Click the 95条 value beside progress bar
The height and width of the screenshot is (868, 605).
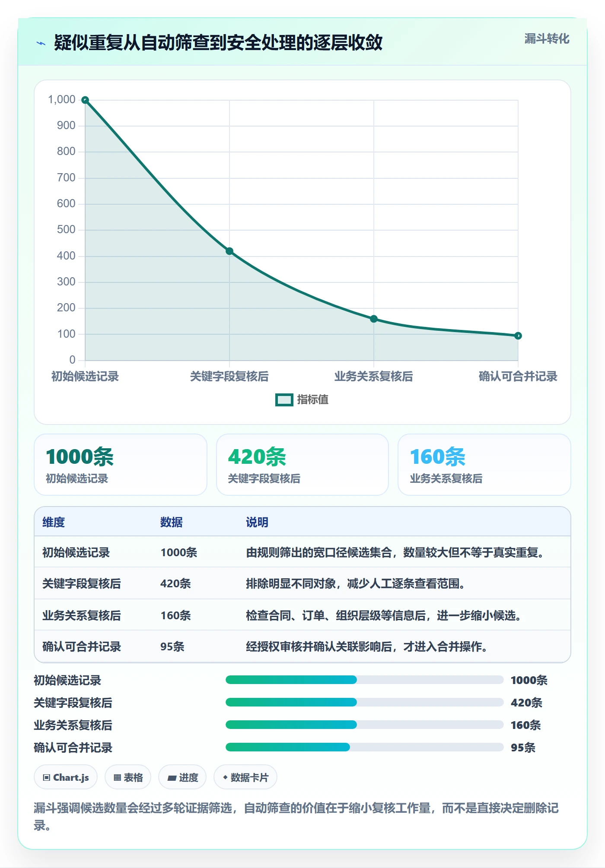click(x=523, y=748)
